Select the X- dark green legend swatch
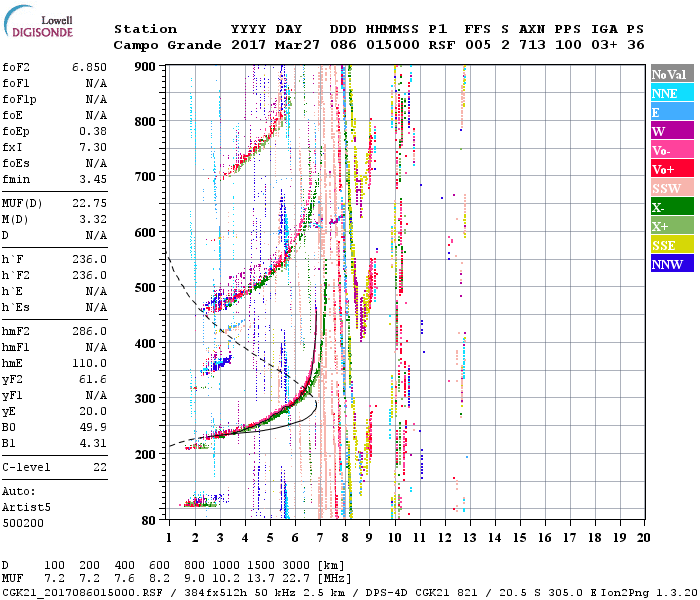This screenshot has width=700, height=600. [672, 207]
